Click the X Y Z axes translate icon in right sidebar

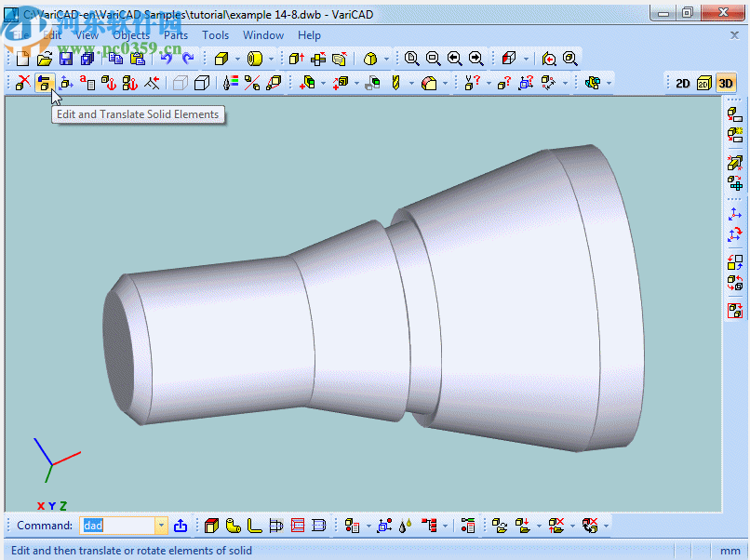[x=735, y=213]
